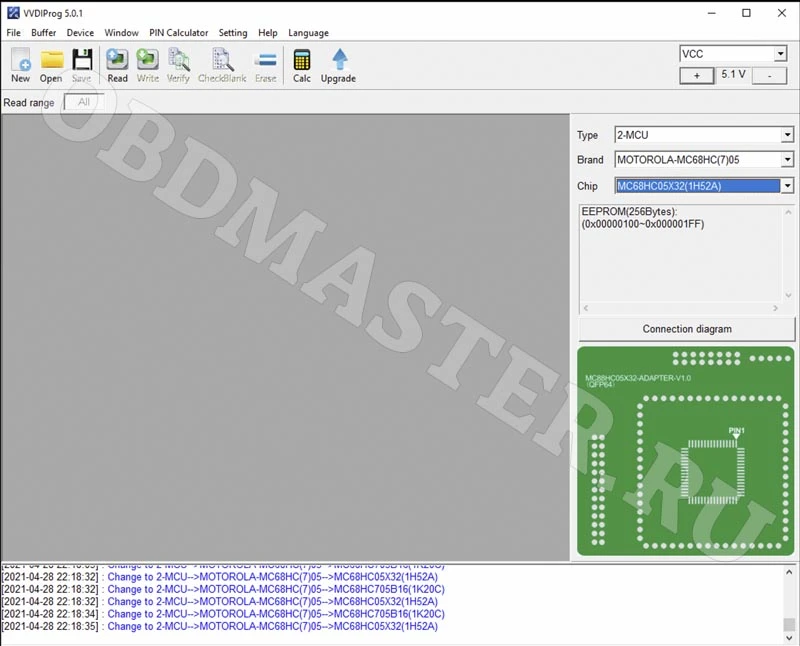Click the Erase toolbar icon
Screen dimensions: 800x646
tap(266, 65)
